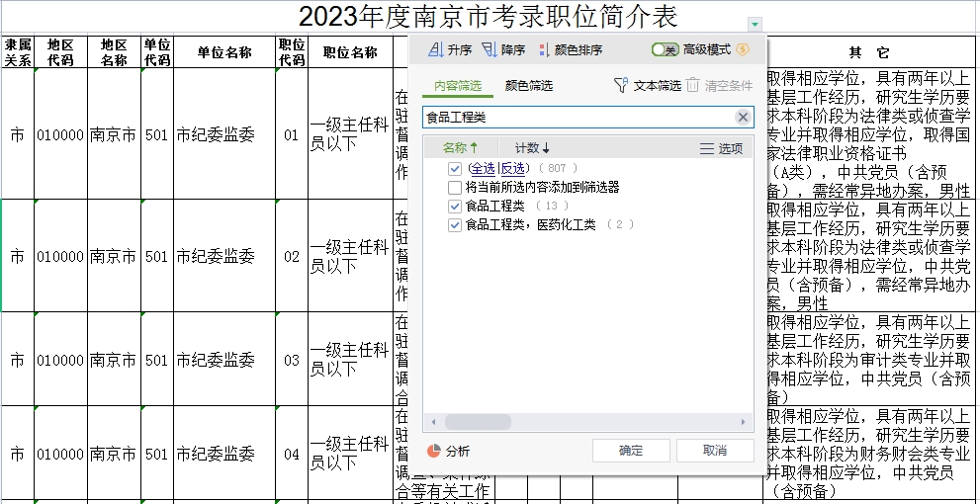
Task: Select 010000 cell in row 04
Action: [60, 454]
